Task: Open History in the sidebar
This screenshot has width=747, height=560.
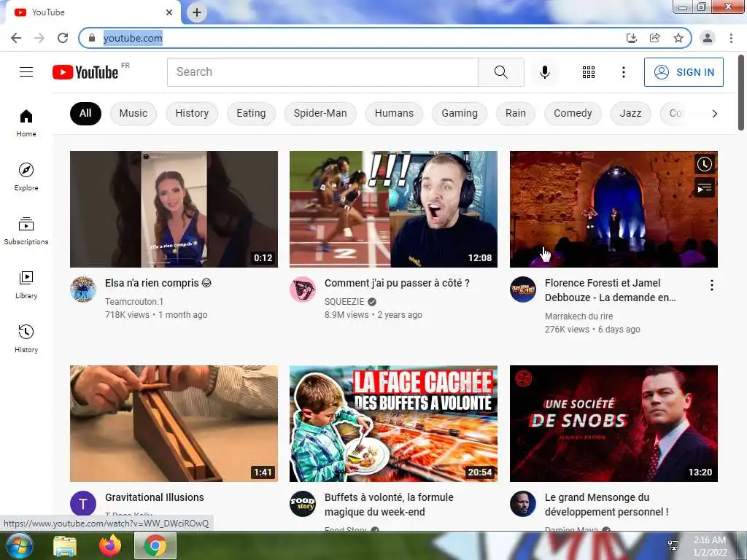Action: (26, 338)
